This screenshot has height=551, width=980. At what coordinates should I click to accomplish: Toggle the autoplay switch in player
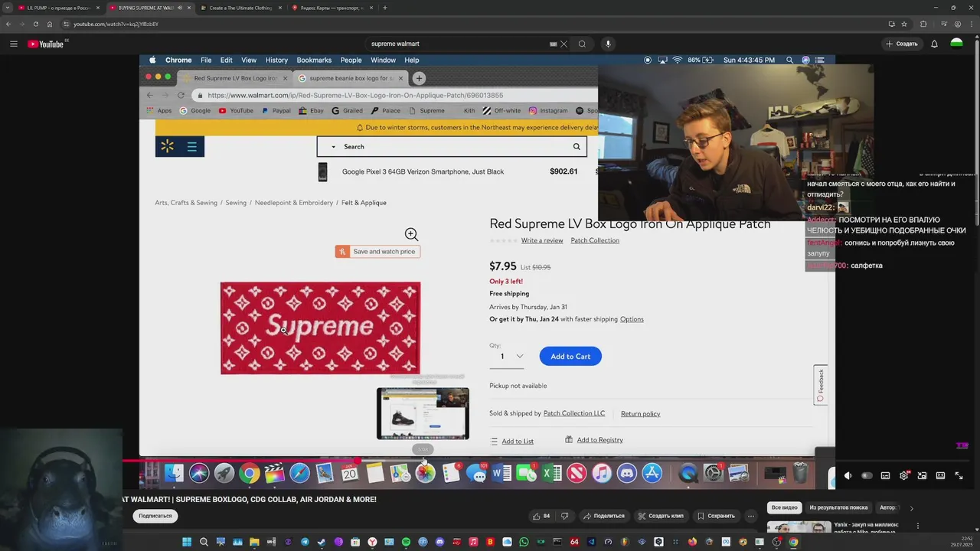[x=867, y=475]
